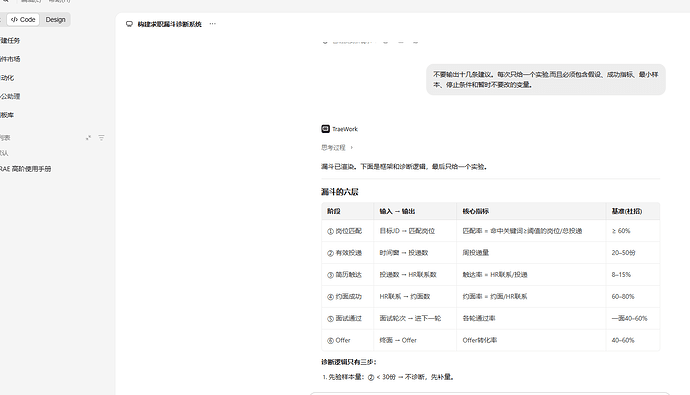The image size is (690, 395).
Task: Click the chevron arrow after 思考过程
Action: 352,148
